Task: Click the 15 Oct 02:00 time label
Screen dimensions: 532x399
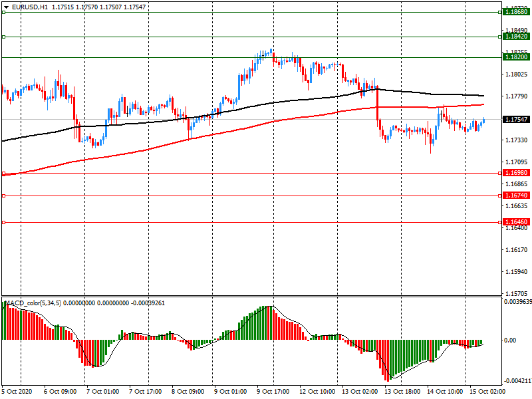Action: click(x=487, y=391)
